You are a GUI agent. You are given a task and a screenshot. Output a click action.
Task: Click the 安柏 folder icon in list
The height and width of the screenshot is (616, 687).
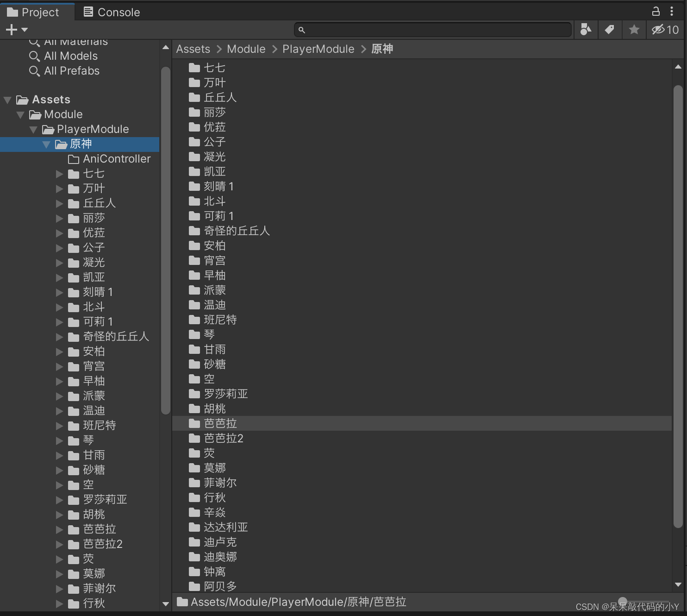pyautogui.click(x=194, y=246)
